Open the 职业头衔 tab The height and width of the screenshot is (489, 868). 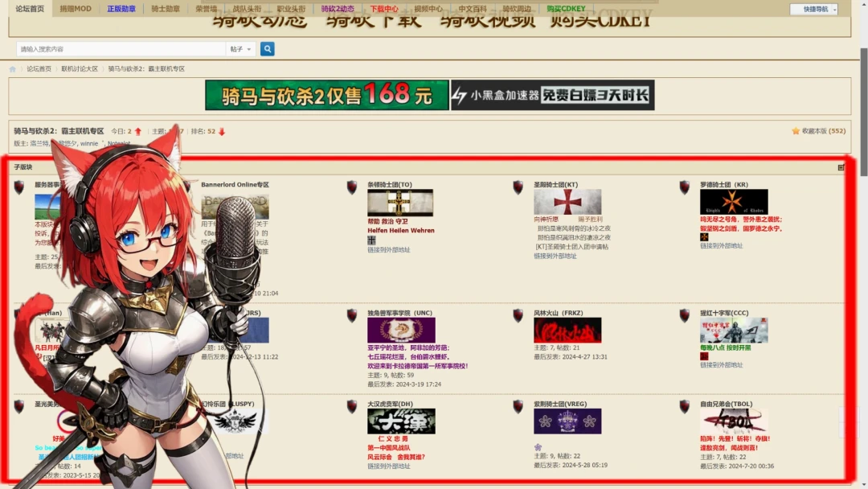point(291,8)
